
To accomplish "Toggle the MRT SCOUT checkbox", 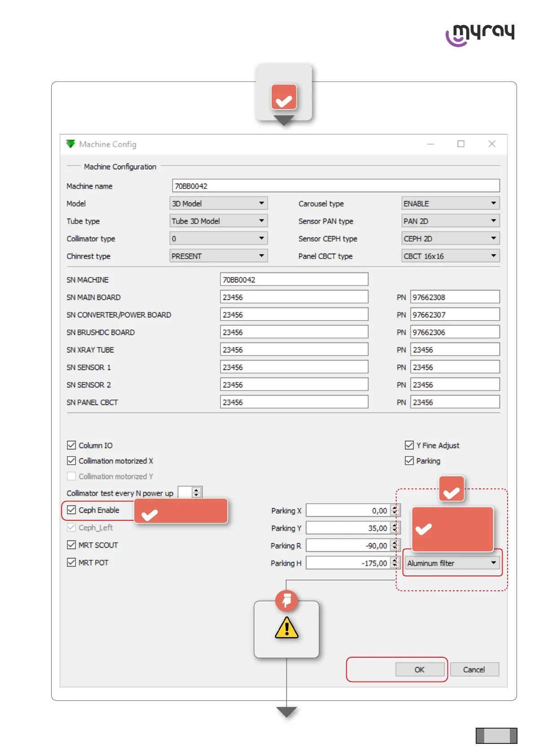I will click(x=71, y=545).
